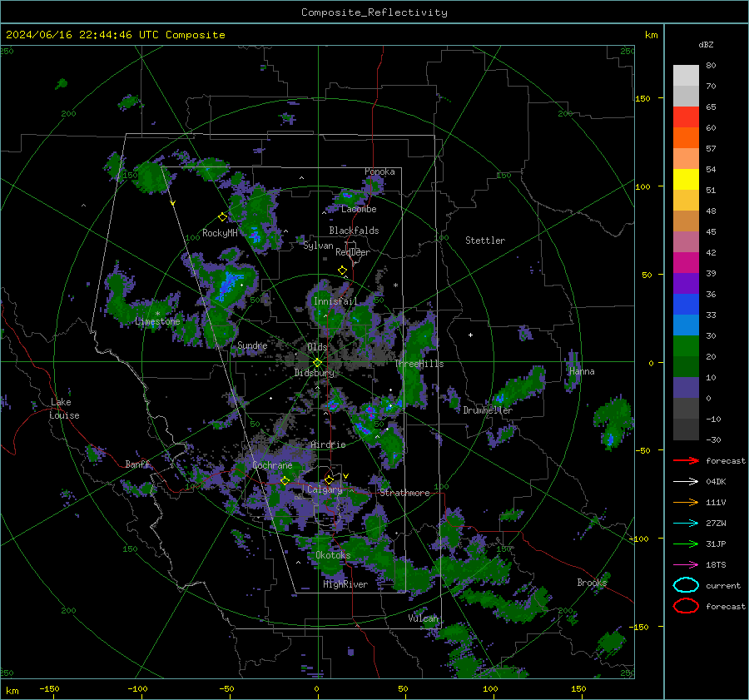This screenshot has height=700, width=749.
Task: Click the Lacombe city label
Action: click(x=359, y=209)
